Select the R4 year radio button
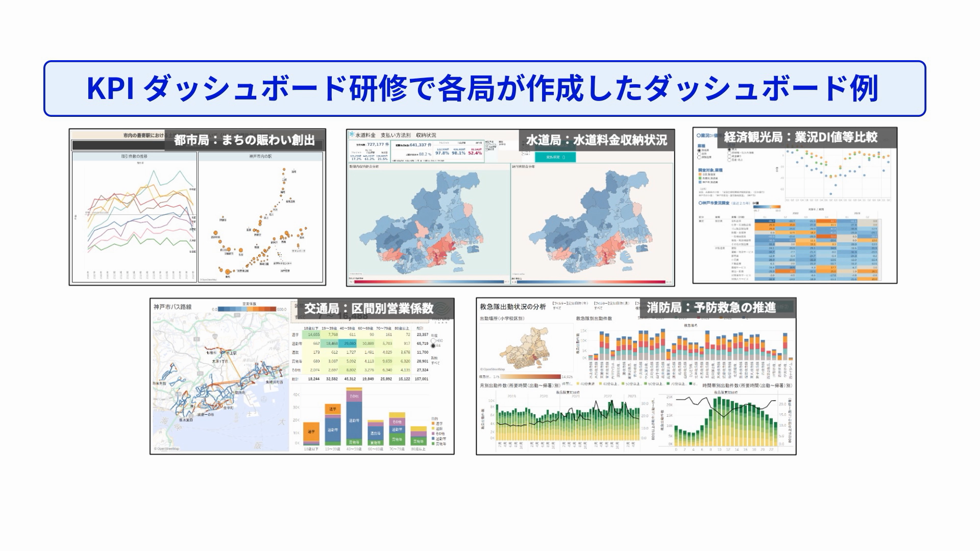980x551 pixels. [x=433, y=346]
